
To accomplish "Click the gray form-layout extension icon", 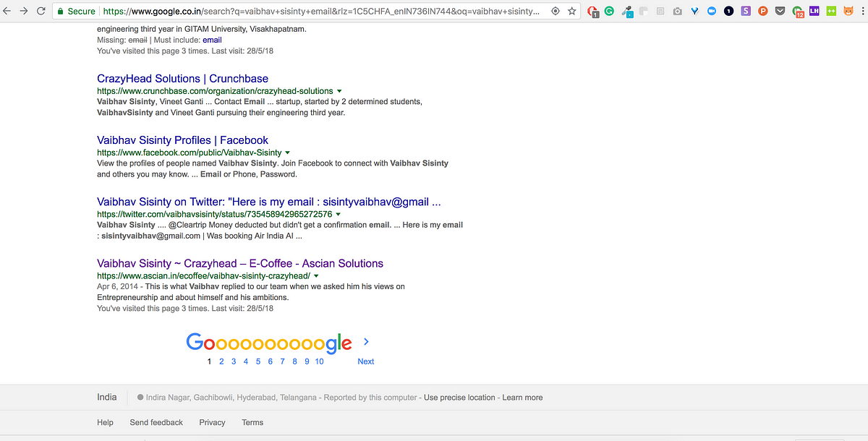I will (660, 11).
